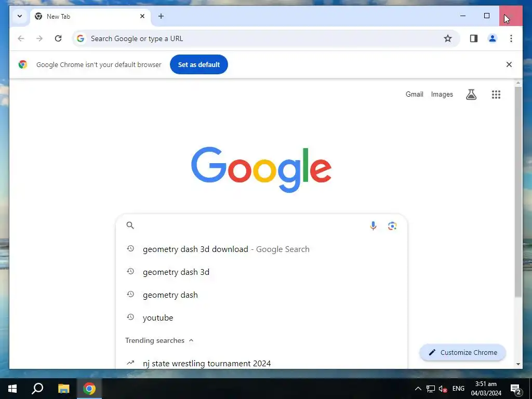Open the tab search dropdown arrow
Viewport: 532px width, 399px height.
20,16
